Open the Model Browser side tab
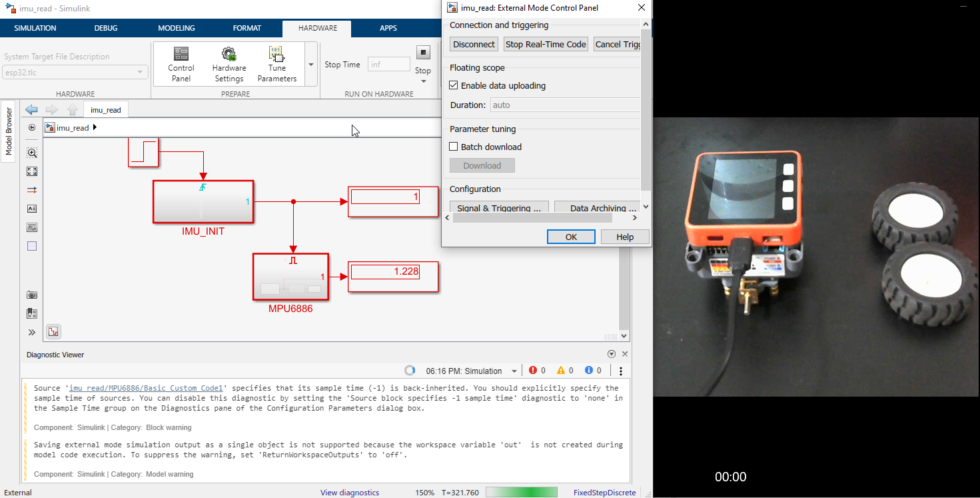Viewport: 980px width, 498px height. [9, 131]
